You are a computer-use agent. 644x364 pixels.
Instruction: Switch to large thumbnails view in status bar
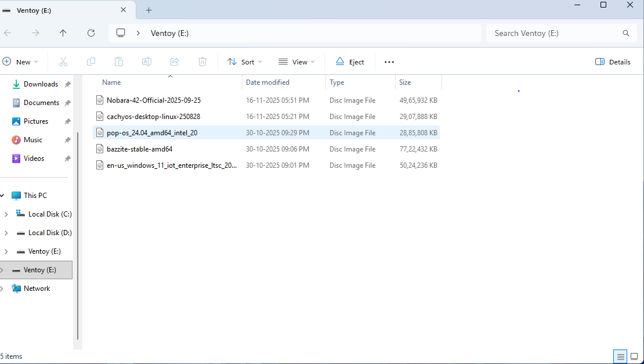point(635,356)
